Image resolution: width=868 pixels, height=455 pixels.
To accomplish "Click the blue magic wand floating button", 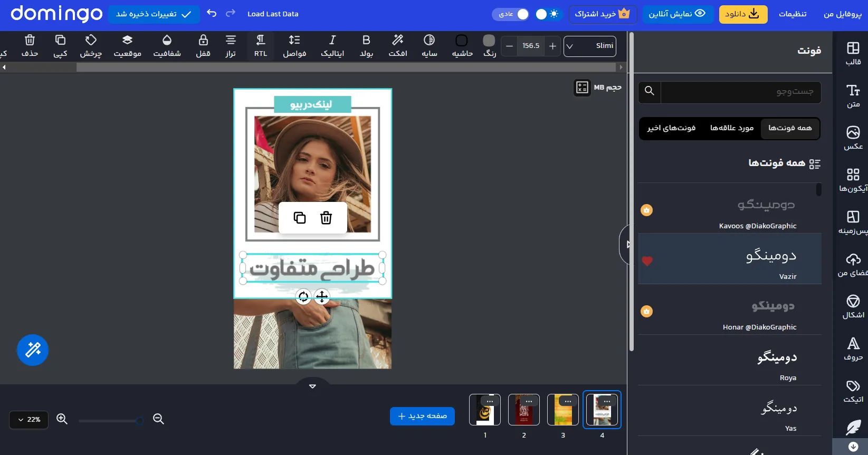I will point(33,350).
